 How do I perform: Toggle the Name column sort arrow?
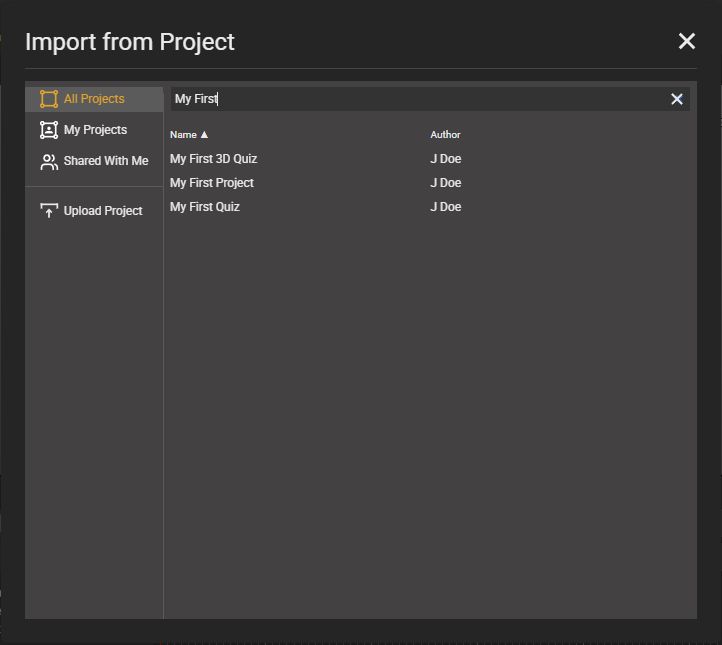(204, 135)
